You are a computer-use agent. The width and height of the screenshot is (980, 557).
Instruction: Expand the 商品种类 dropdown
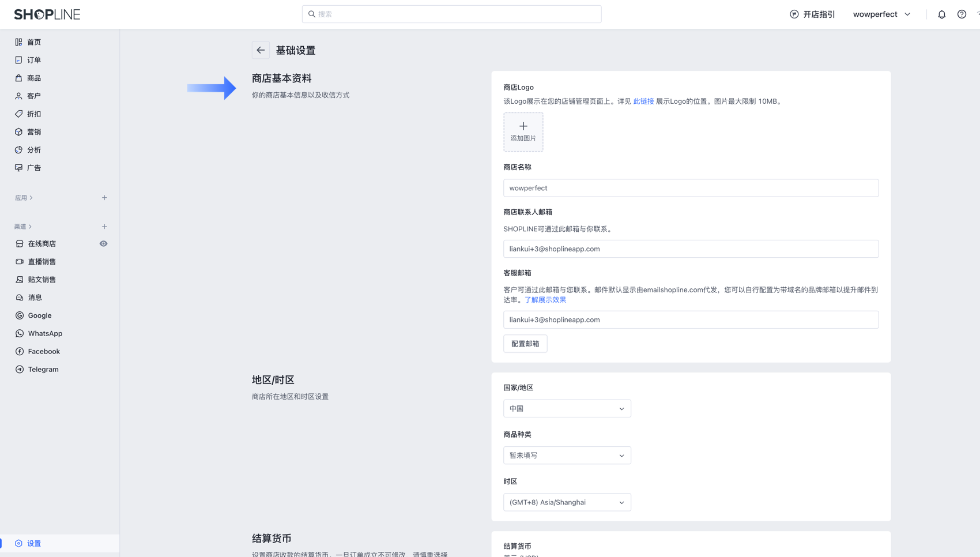coord(567,456)
